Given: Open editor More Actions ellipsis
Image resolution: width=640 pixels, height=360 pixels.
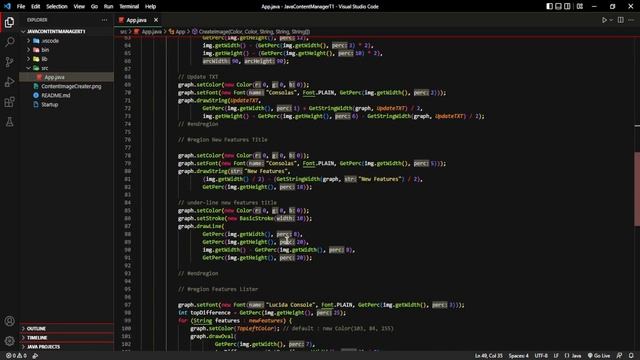Looking at the screenshot, I should click(631, 20).
